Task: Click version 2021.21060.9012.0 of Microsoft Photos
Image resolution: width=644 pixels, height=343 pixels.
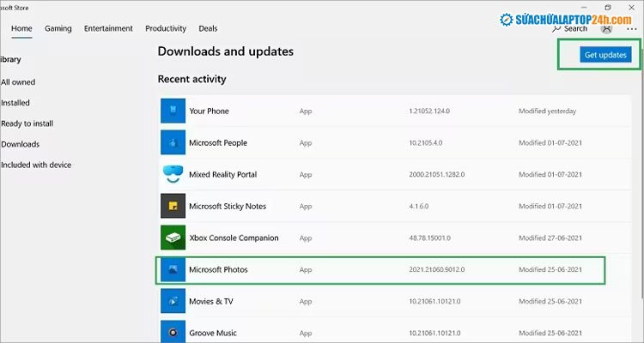Action: (x=436, y=269)
